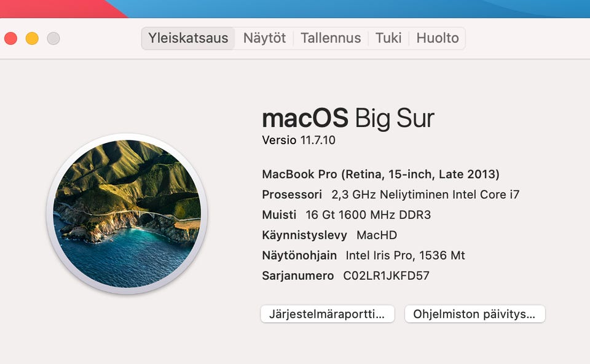The height and width of the screenshot is (364, 590).
Task: Close the About This Mac window
Action: point(11,38)
